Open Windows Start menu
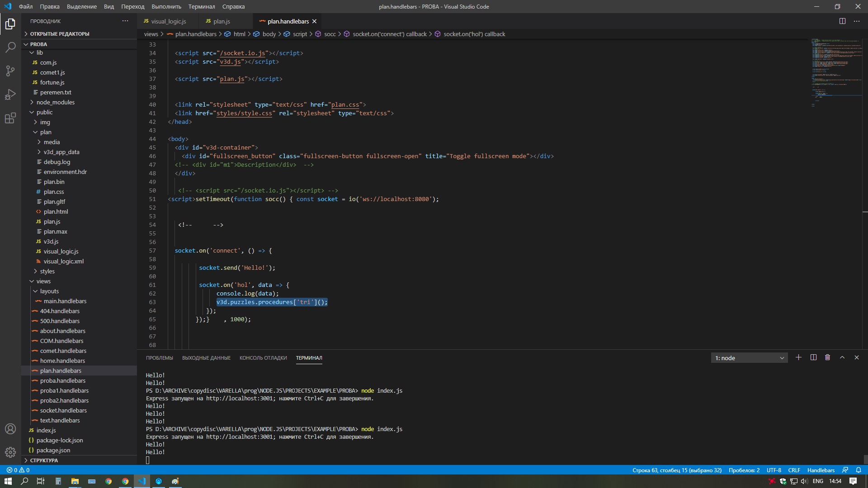Viewport: 868px width, 488px height. click(x=8, y=481)
